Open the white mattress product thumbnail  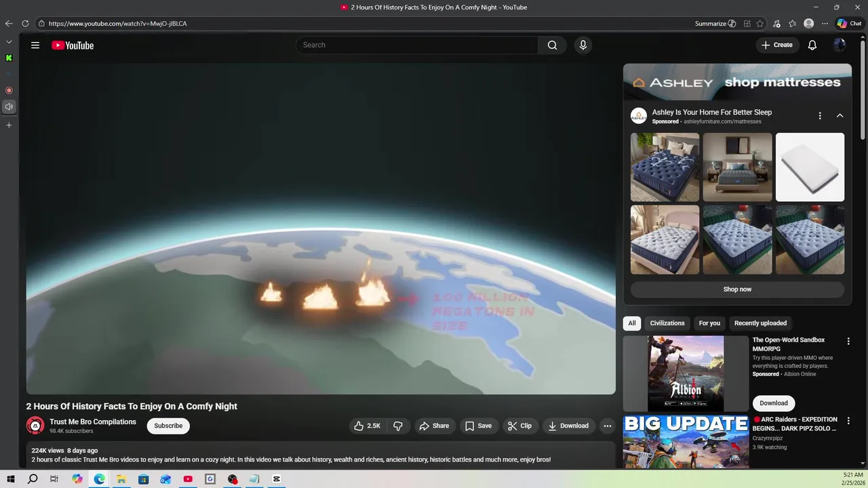[x=810, y=167]
